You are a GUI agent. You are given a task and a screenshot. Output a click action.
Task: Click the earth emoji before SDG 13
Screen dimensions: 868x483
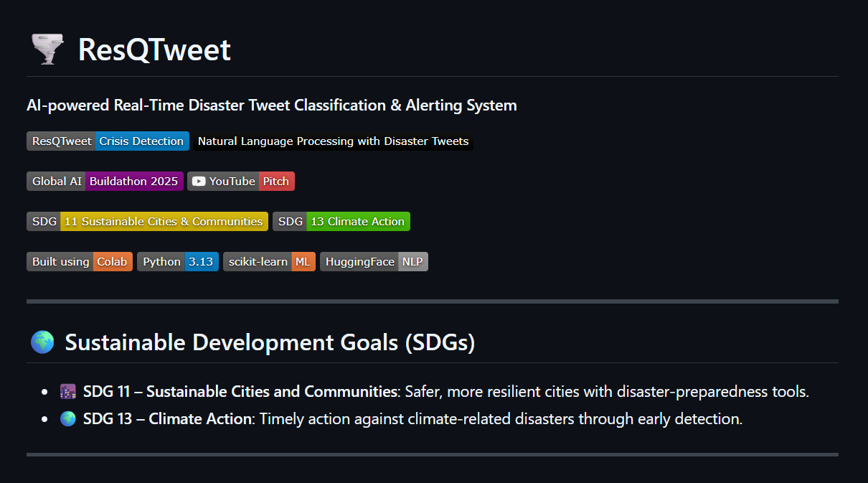68,418
